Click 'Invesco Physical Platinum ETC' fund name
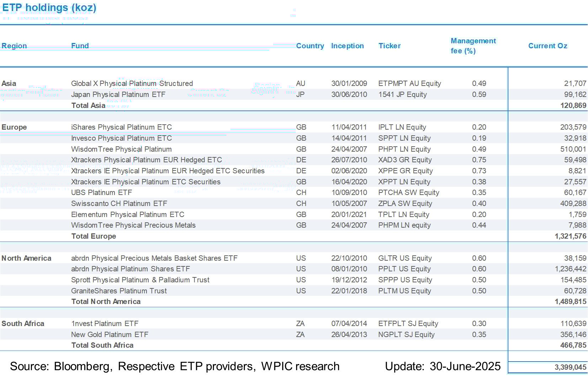 click(x=121, y=138)
